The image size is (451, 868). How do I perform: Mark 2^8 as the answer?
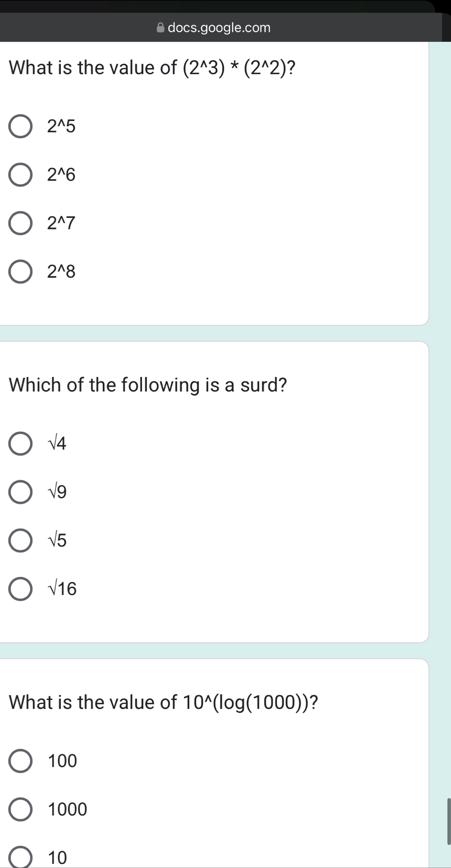(21, 272)
